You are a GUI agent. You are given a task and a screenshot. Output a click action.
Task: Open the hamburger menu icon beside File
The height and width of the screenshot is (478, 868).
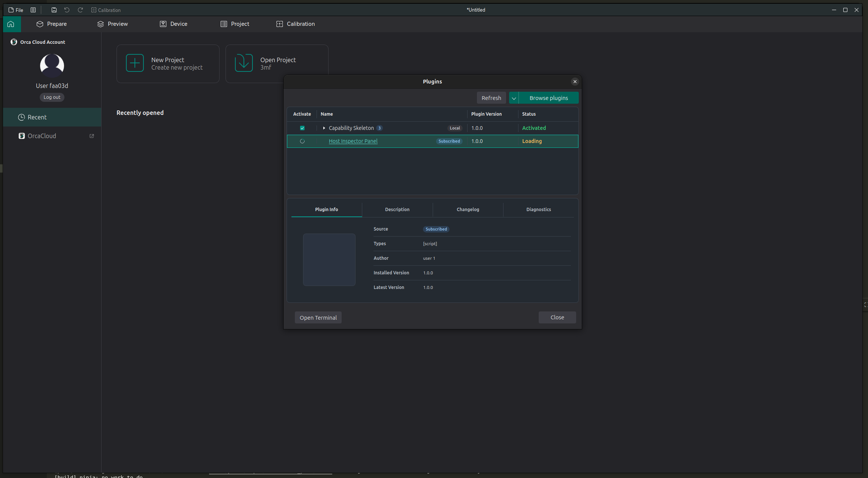coord(33,10)
